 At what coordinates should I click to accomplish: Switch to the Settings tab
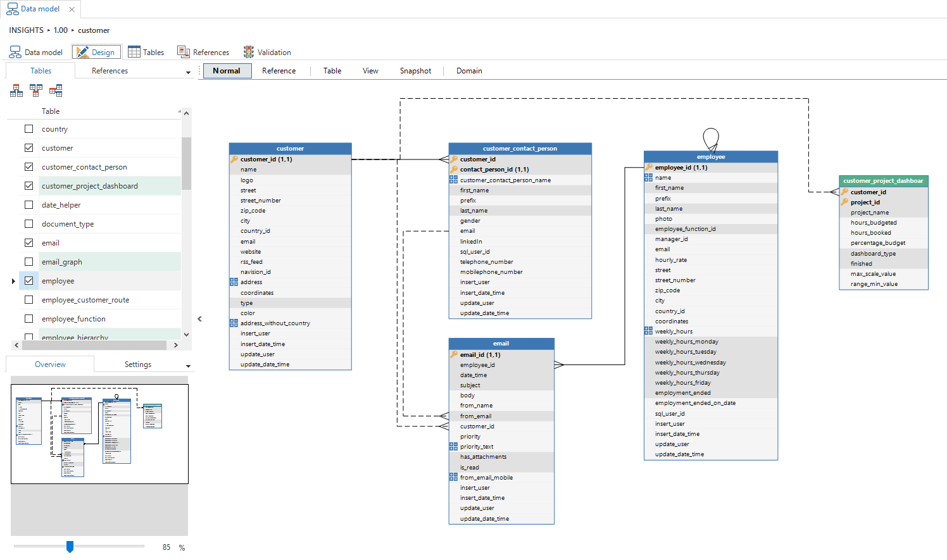coord(138,364)
